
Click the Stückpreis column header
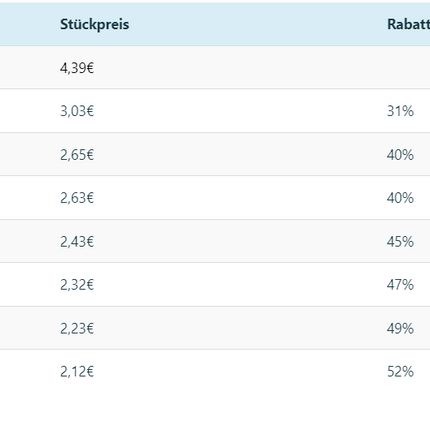coord(94,24)
